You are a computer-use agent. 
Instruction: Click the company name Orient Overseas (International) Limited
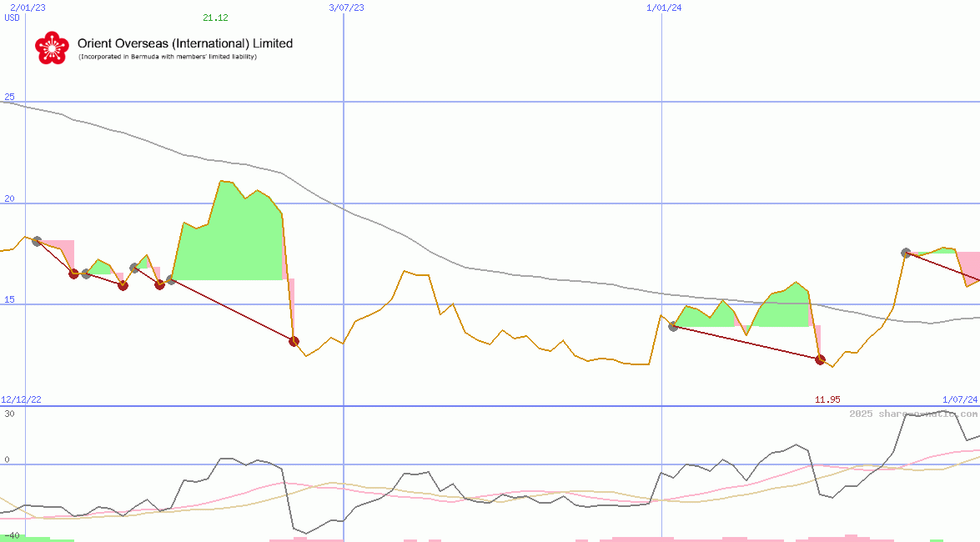(x=185, y=43)
